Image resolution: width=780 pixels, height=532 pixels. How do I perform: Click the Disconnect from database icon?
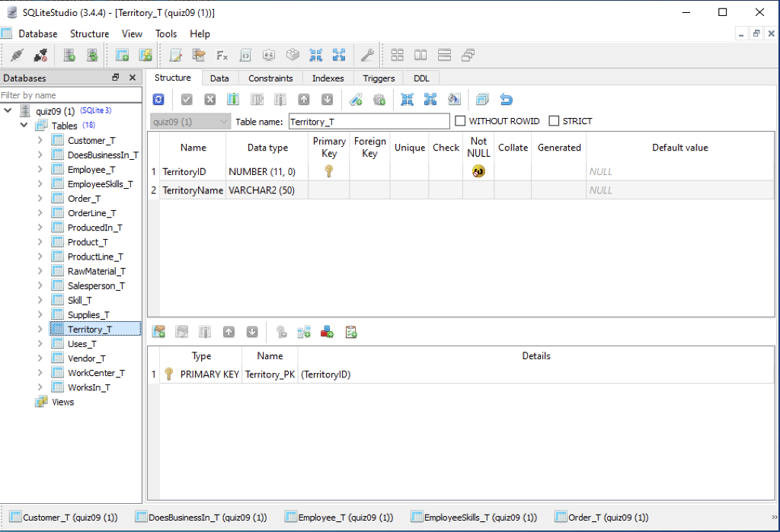[40, 56]
